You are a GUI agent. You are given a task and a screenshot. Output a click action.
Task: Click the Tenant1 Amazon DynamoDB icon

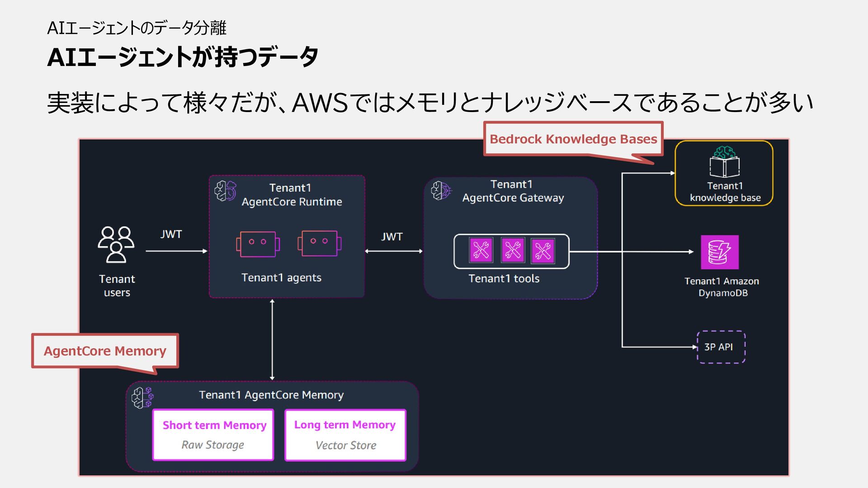pos(720,252)
